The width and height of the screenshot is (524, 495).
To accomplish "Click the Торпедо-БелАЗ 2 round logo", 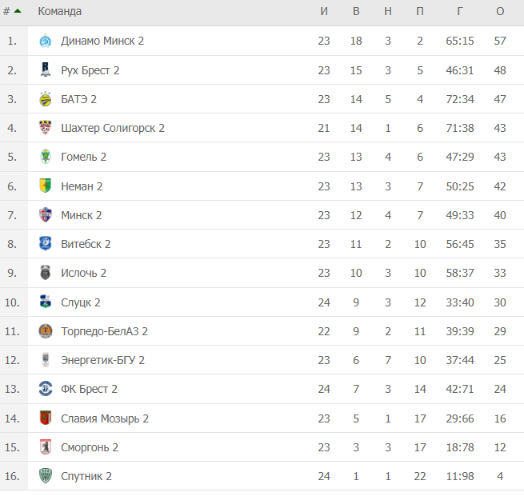I will (x=45, y=331).
